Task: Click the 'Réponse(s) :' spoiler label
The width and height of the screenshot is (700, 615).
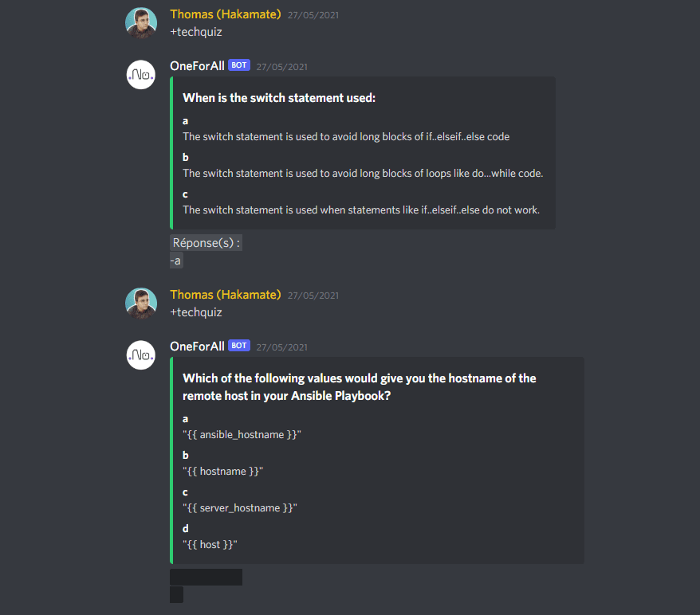Action: [206, 242]
